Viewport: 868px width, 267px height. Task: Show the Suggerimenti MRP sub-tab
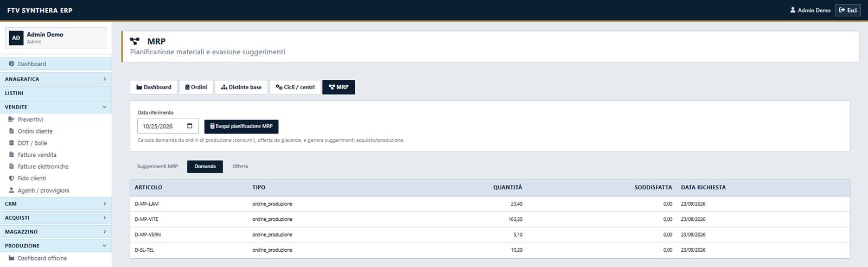tap(157, 167)
